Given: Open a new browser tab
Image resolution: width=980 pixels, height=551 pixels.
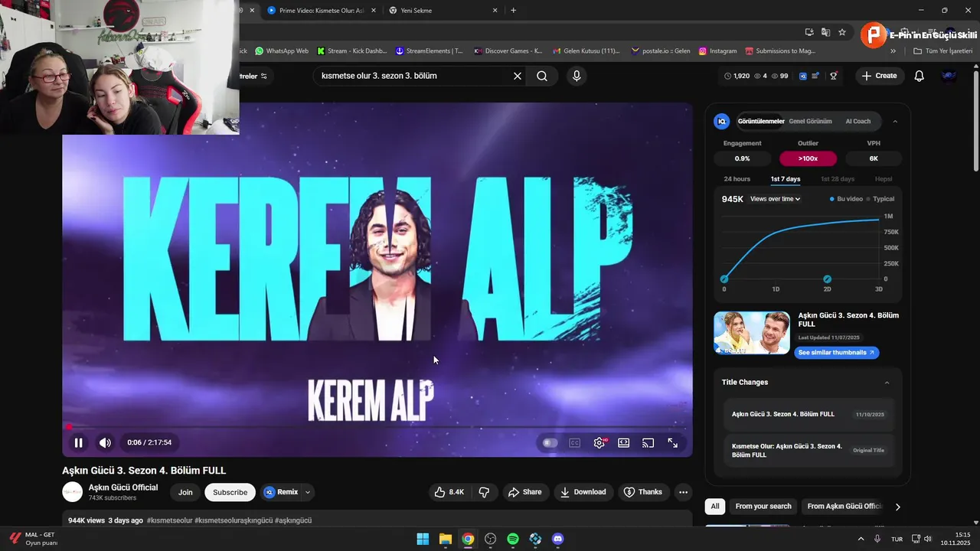Looking at the screenshot, I should coord(513,11).
